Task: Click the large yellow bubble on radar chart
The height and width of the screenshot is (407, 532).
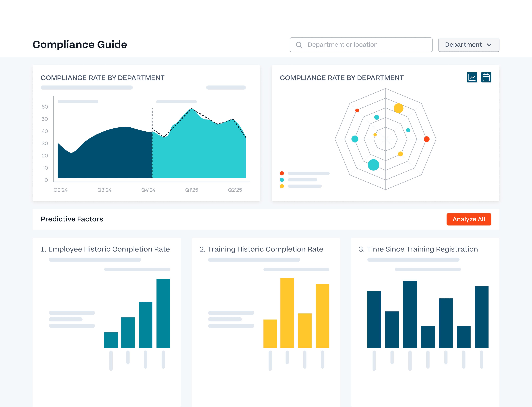Action: click(x=398, y=108)
